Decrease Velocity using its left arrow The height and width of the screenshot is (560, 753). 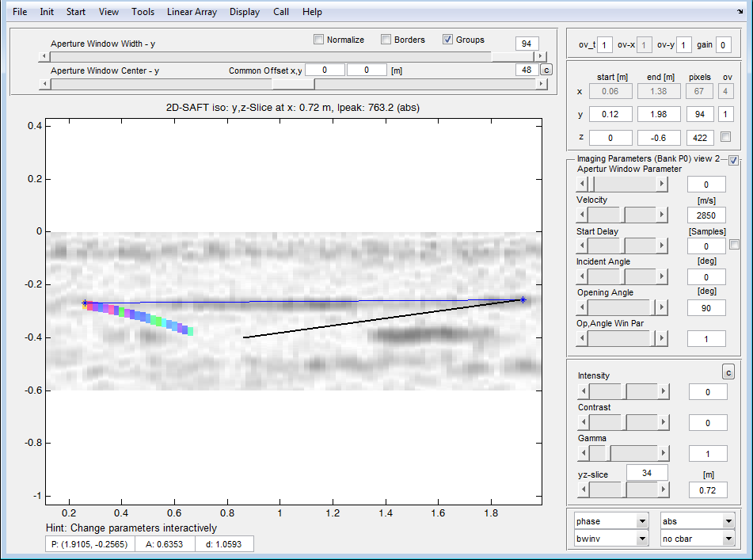click(x=582, y=214)
